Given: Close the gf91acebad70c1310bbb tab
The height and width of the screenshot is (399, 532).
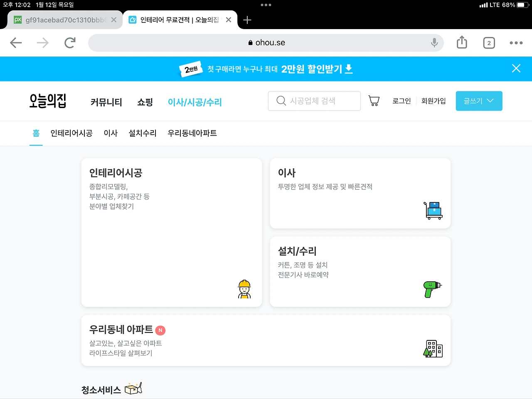Looking at the screenshot, I should [x=113, y=20].
